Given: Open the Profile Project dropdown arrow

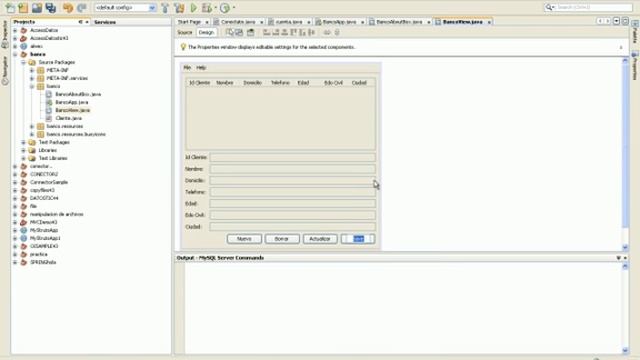Looking at the screenshot, I should [x=233, y=7].
